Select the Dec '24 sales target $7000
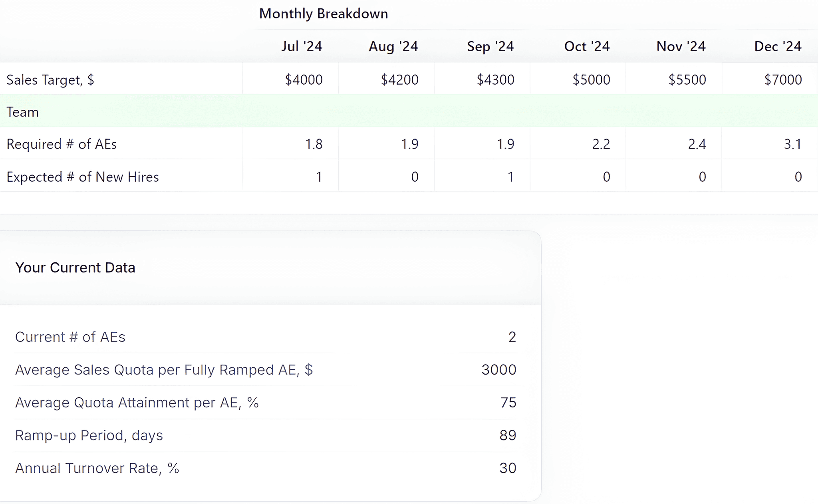This screenshot has height=504, width=818. click(782, 80)
